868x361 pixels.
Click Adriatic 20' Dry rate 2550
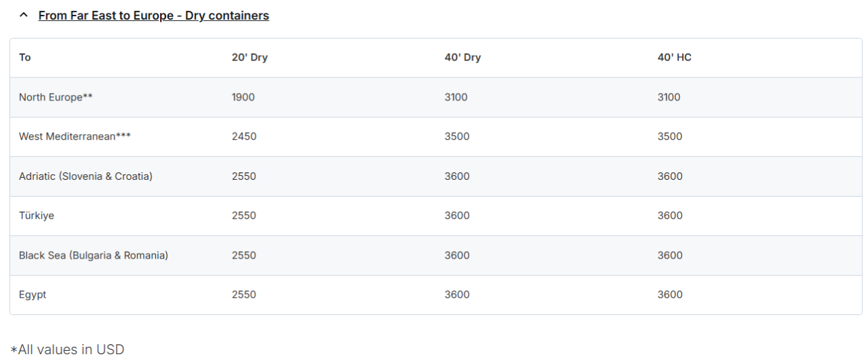244,176
